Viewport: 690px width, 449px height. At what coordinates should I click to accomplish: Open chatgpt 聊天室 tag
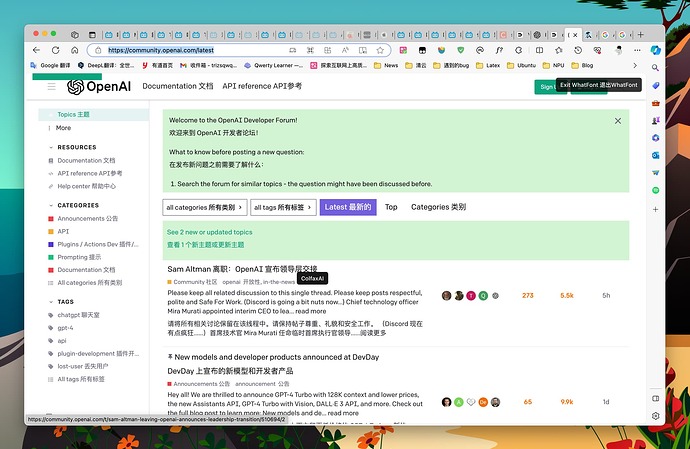(78, 315)
